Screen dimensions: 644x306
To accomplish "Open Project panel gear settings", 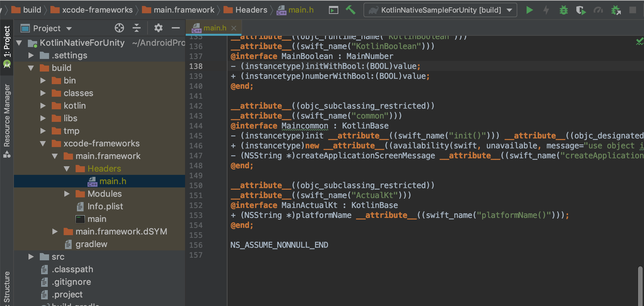I will click(x=159, y=28).
